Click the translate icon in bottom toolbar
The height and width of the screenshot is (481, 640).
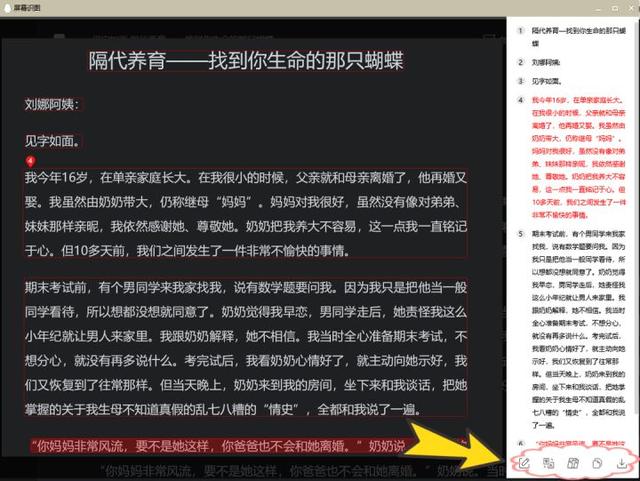549,463
